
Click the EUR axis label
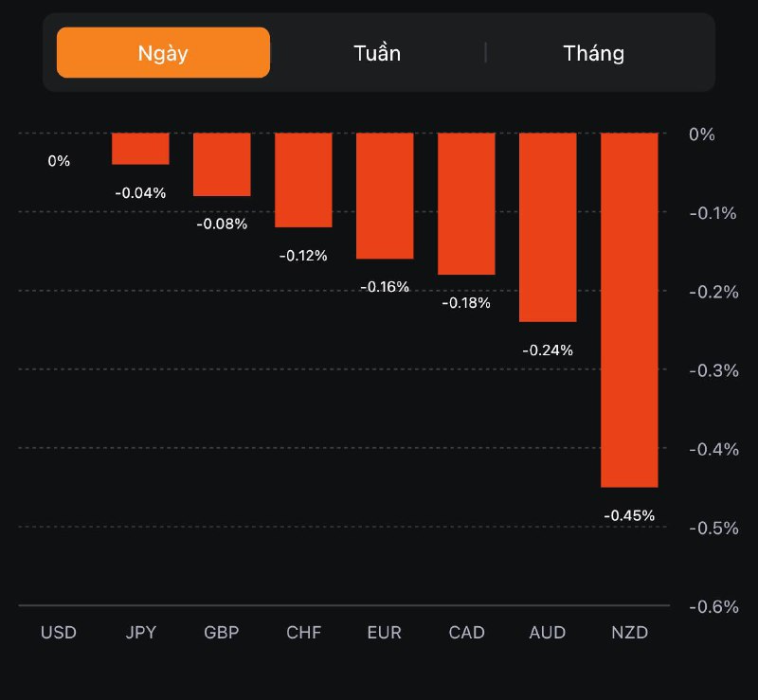(x=385, y=633)
